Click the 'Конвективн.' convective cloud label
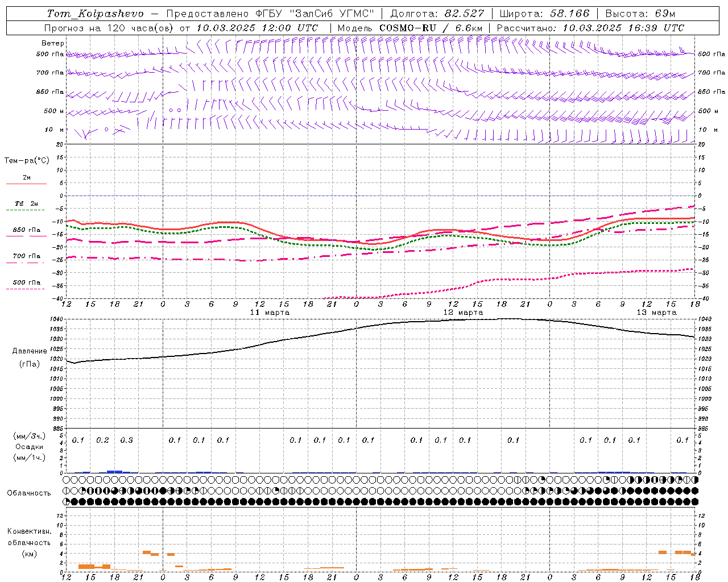Viewport: 728px width, 582px height. point(30,531)
